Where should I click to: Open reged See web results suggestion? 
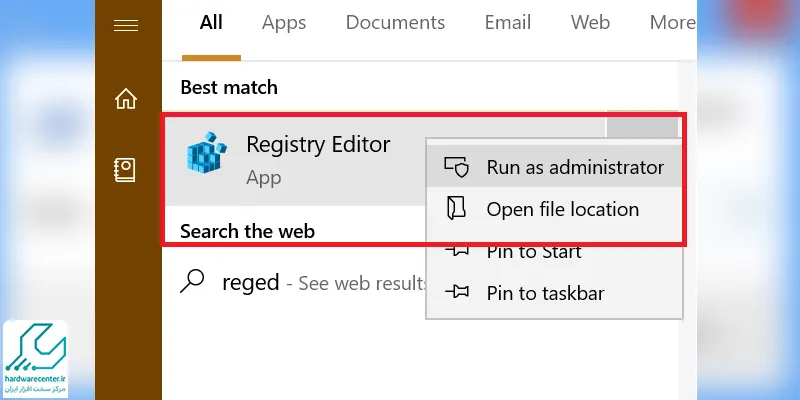(303, 282)
